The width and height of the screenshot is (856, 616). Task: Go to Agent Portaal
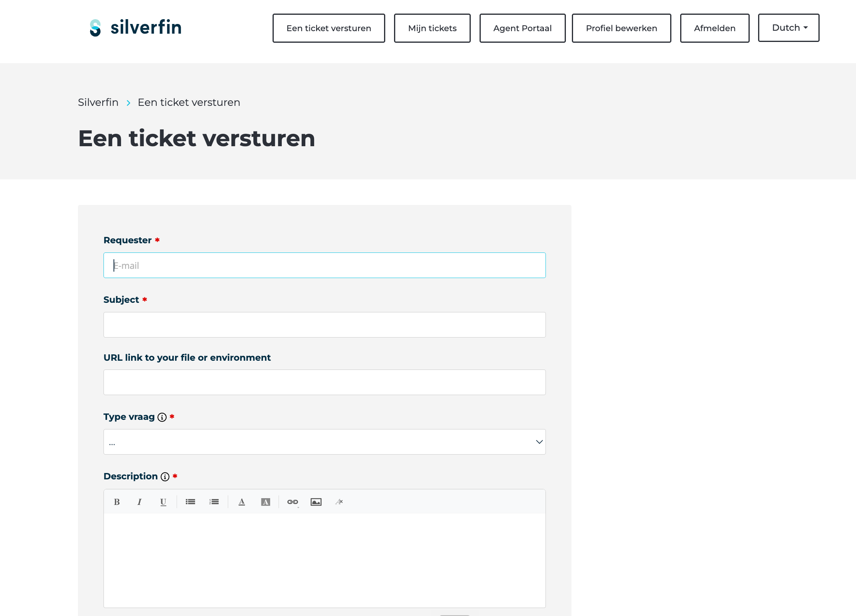(522, 28)
